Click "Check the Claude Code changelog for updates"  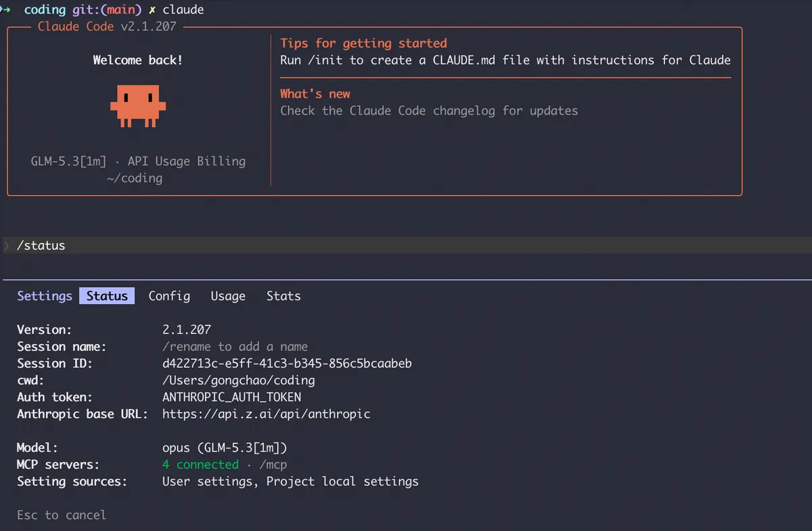pos(429,110)
